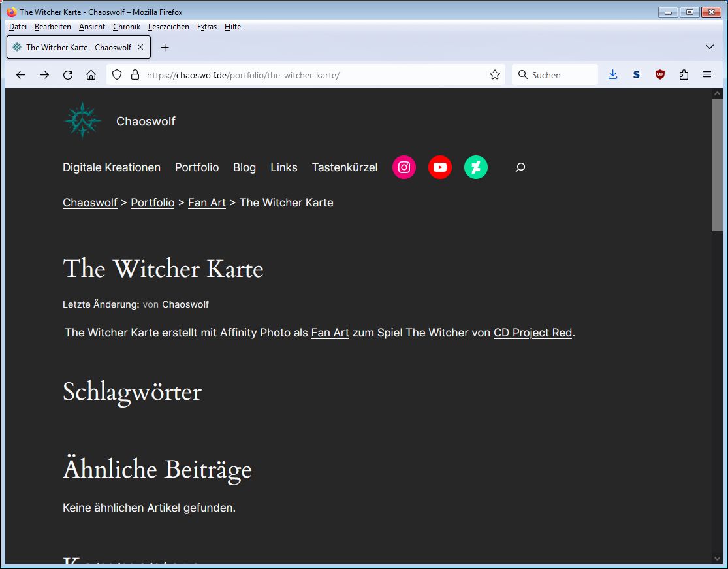The image size is (728, 569).
Task: Click Portfolio in the breadcrumb
Action: coord(153,203)
